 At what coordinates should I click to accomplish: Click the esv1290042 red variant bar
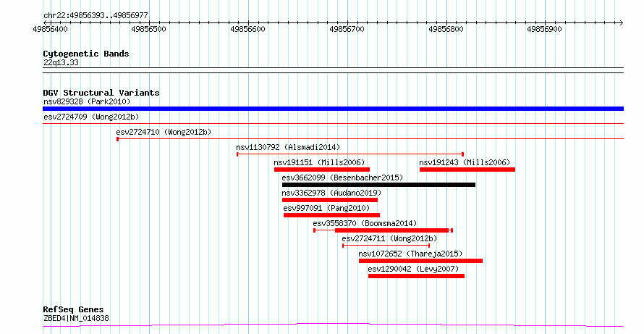[417, 276]
